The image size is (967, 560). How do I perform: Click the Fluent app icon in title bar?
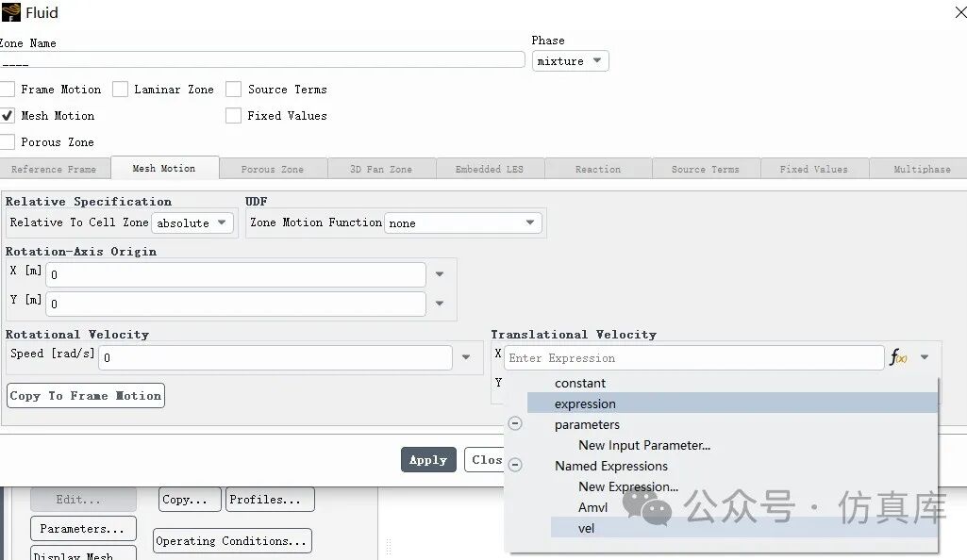[11, 11]
